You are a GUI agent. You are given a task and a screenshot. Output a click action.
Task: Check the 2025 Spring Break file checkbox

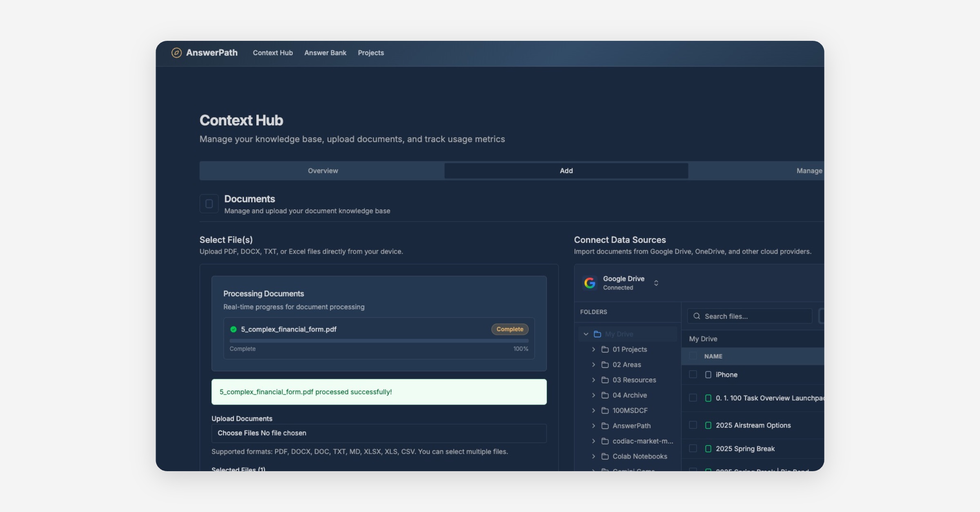[x=693, y=448]
